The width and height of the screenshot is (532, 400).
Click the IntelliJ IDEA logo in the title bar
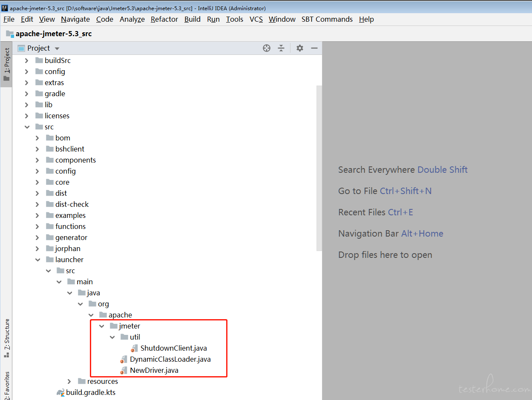[5, 8]
